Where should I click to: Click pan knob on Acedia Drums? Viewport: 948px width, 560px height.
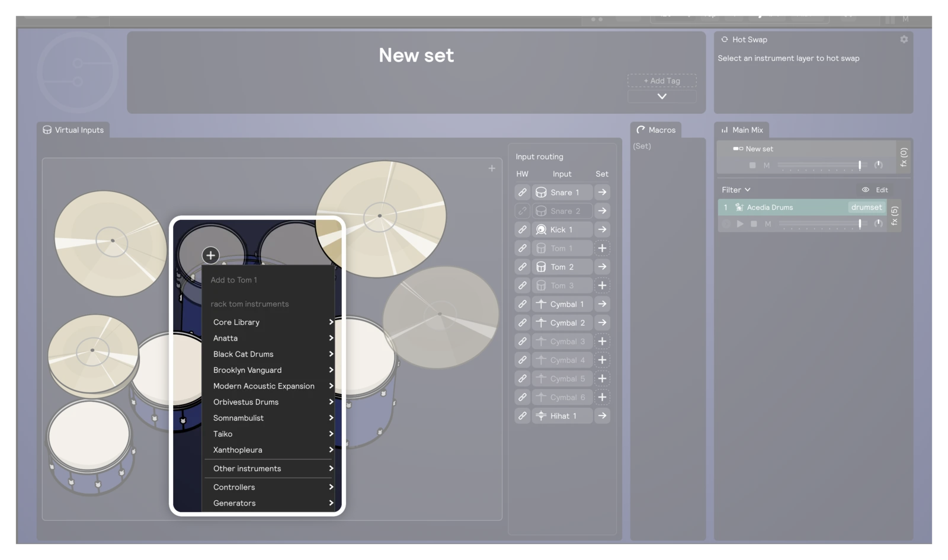point(879,223)
